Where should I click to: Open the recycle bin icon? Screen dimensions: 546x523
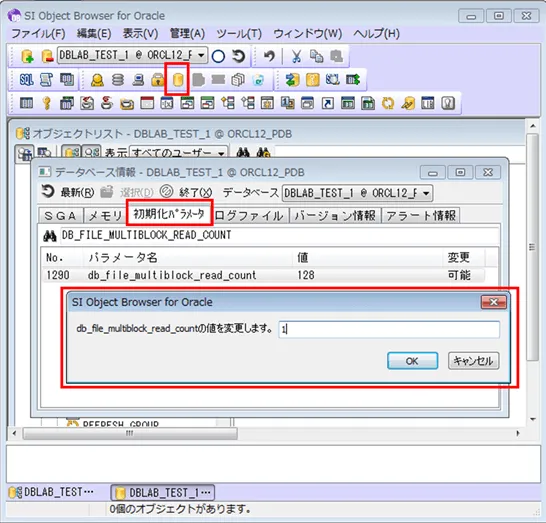pos(258,80)
